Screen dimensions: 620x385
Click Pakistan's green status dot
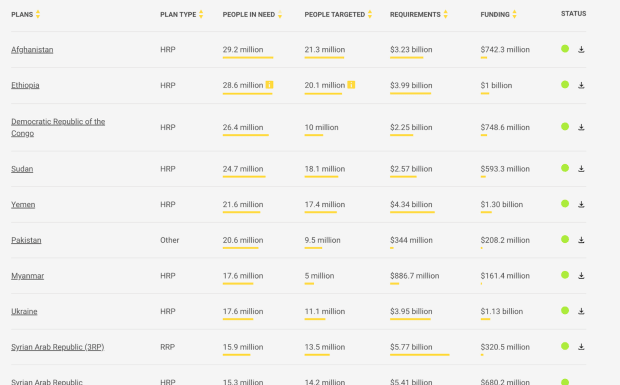(x=565, y=239)
